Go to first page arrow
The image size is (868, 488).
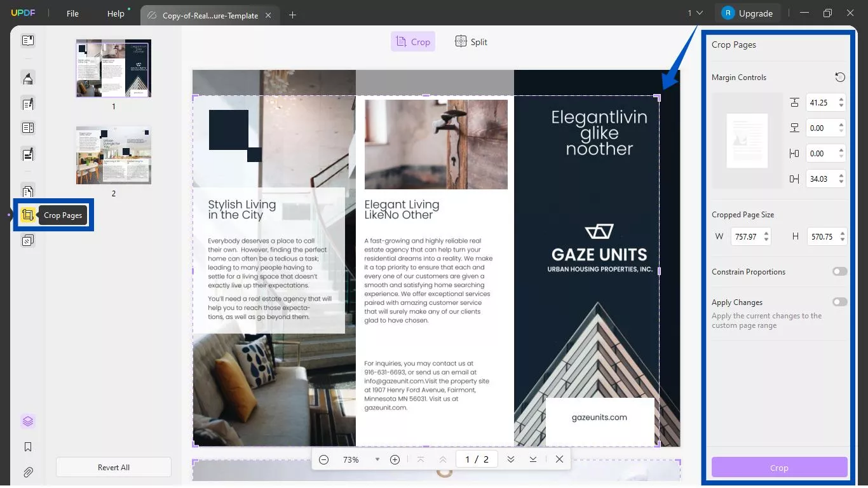tap(420, 459)
